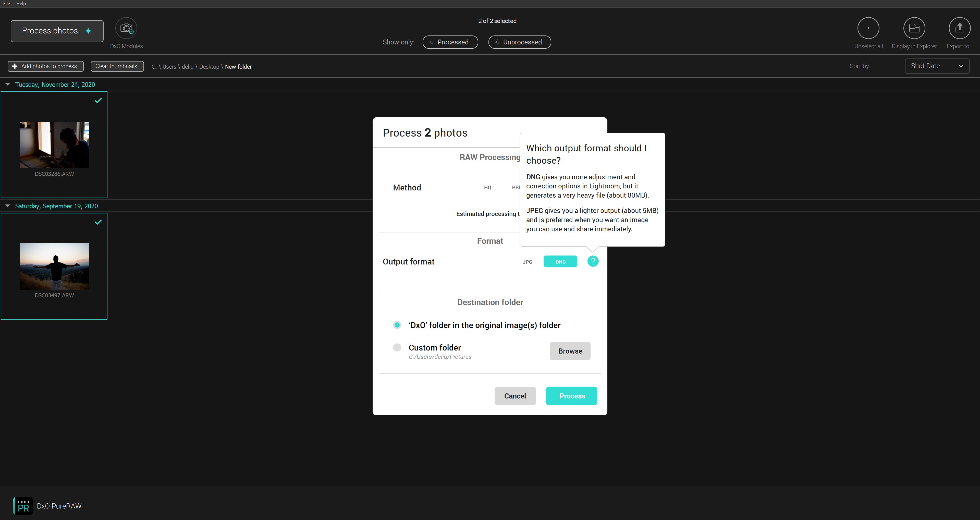980x520 pixels.
Task: Collapse Tuesday November 24 2020 group
Action: point(8,84)
